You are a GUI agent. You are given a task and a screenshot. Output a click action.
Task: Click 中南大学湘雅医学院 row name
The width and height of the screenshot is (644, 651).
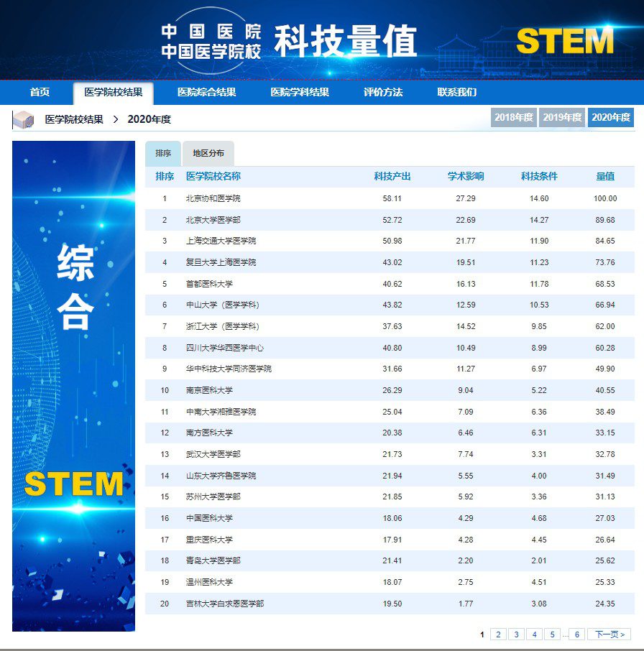pyautogui.click(x=221, y=412)
